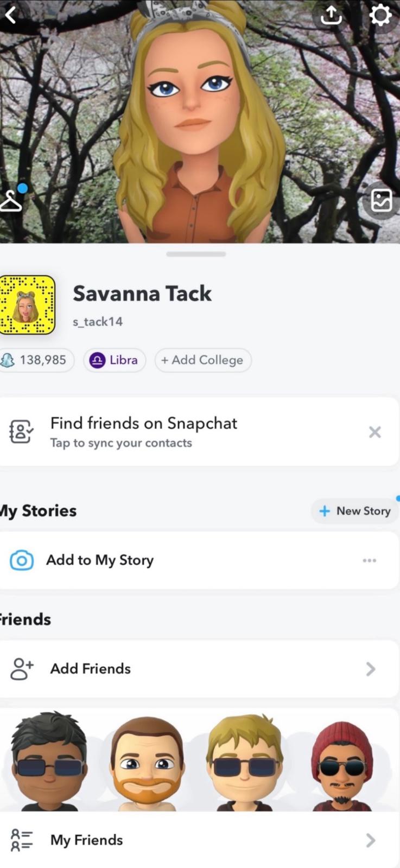Screen dimensions: 400x868
Task: Open the settings gear
Action: click(x=380, y=15)
